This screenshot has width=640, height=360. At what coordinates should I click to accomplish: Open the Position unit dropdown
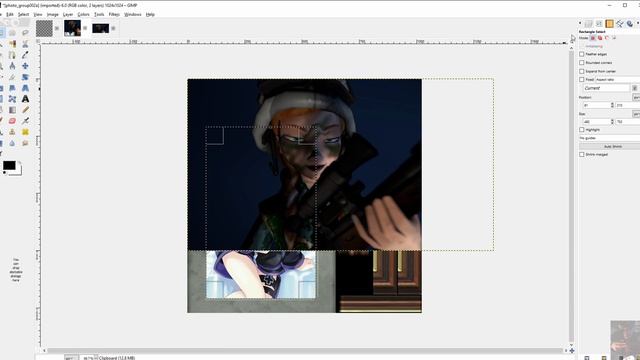636,97
